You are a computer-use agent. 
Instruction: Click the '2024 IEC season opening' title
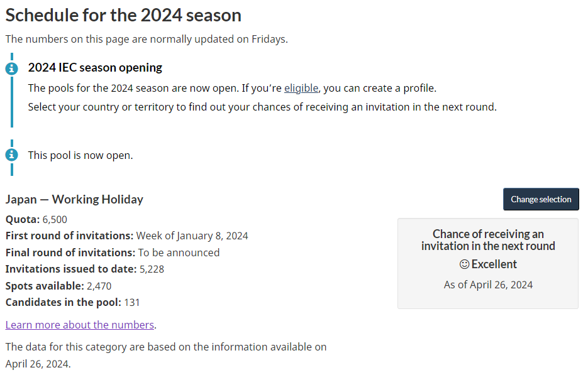(95, 67)
